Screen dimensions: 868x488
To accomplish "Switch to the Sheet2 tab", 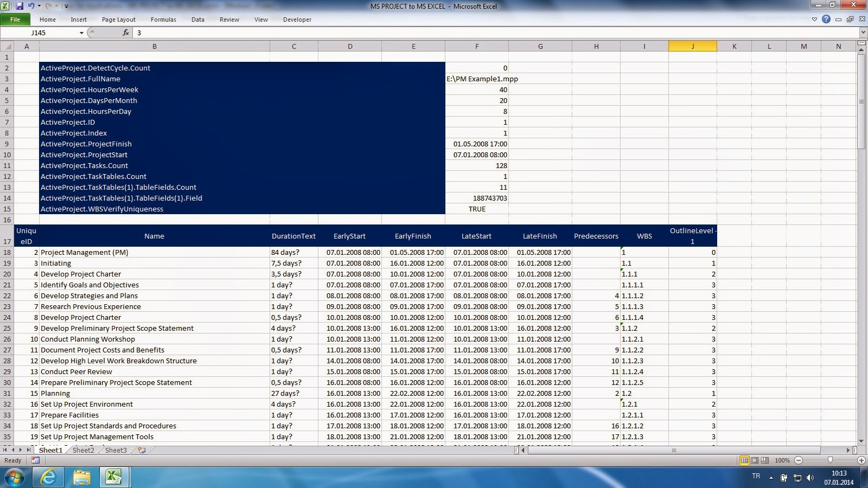I will [83, 450].
